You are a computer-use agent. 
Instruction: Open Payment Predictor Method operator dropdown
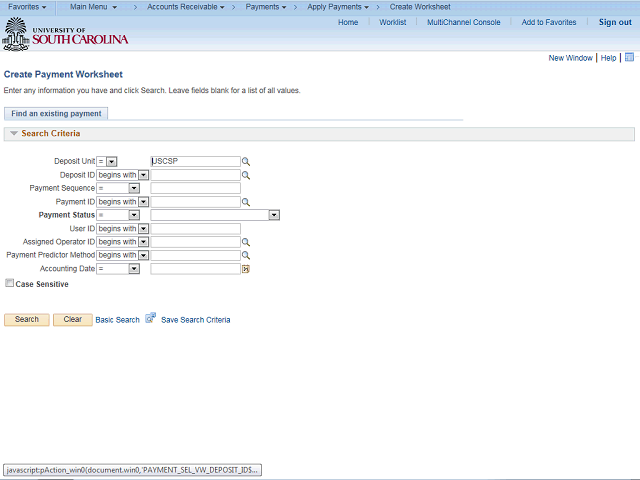122,255
